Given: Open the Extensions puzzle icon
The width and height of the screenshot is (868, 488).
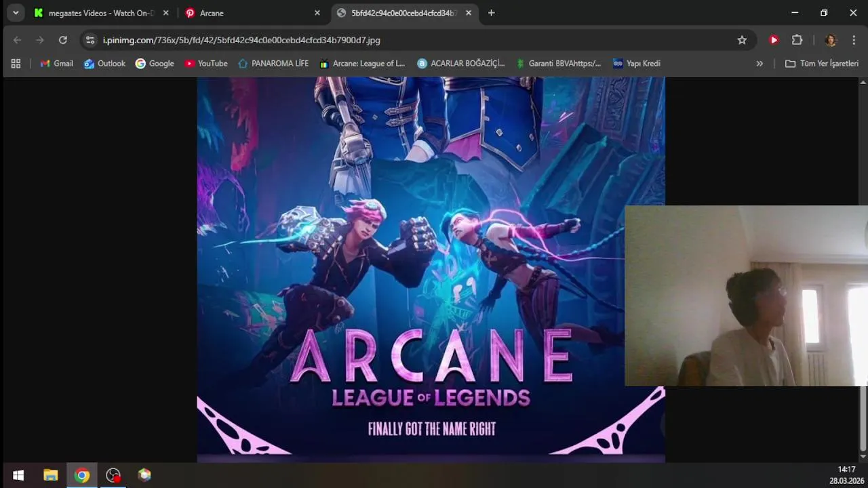Looking at the screenshot, I should pyautogui.click(x=797, y=40).
